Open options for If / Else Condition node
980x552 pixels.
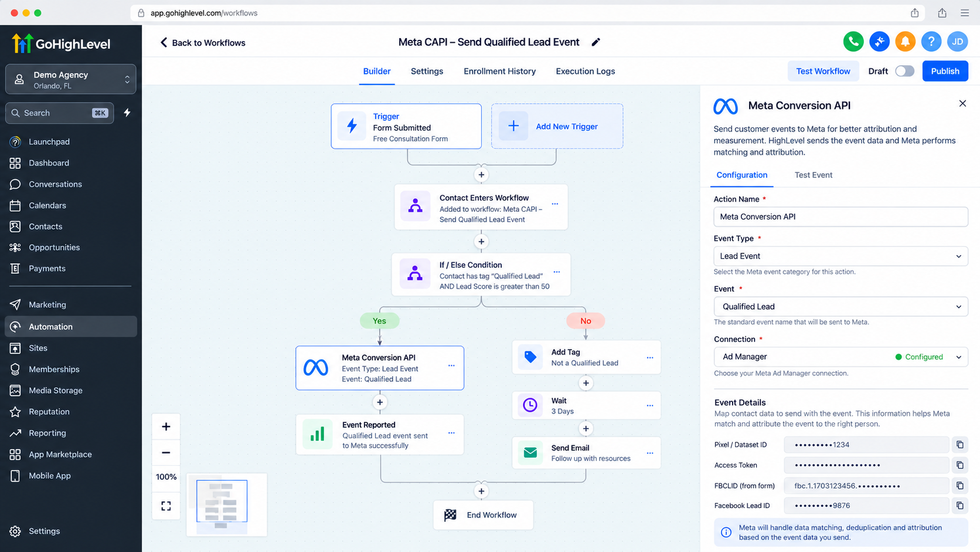557,272
